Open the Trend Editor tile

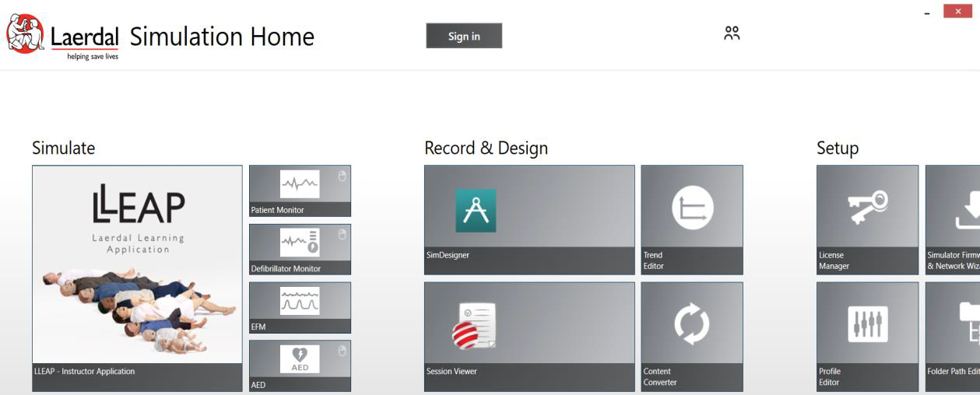tap(691, 219)
